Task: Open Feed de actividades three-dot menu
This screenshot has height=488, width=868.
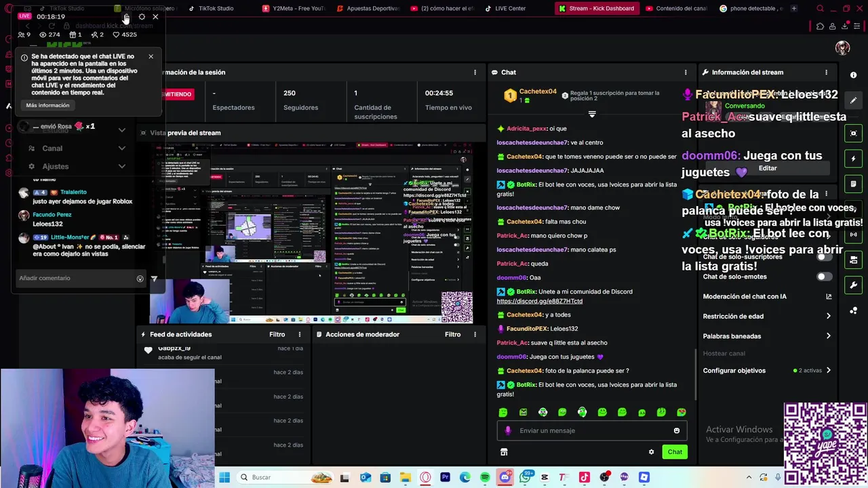Action: [x=300, y=334]
